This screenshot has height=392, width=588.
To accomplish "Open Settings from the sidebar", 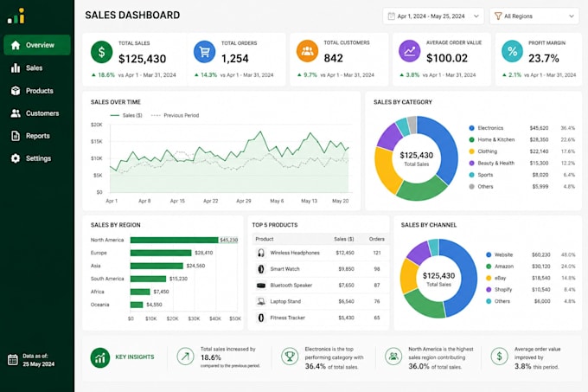I will 37,158.
